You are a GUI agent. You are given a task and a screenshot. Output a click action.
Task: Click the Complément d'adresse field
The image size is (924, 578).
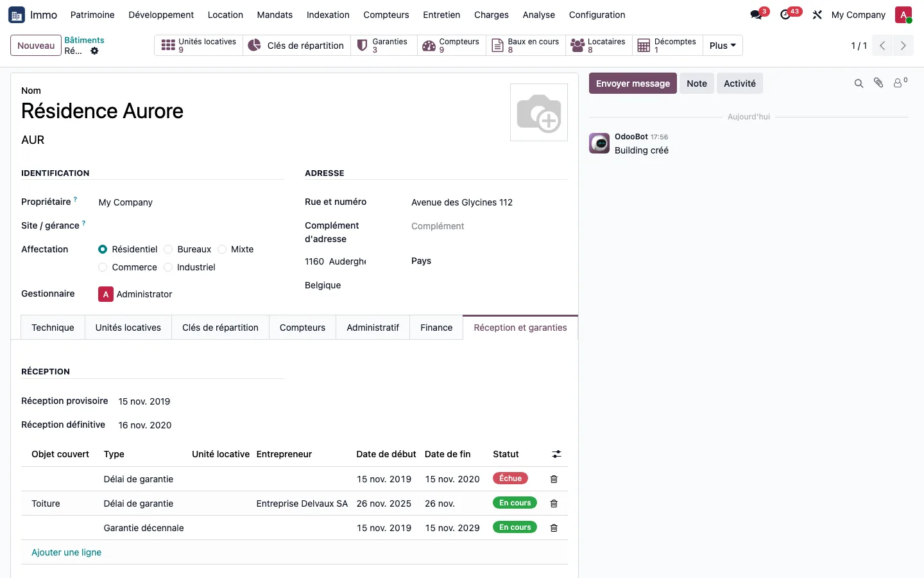489,226
